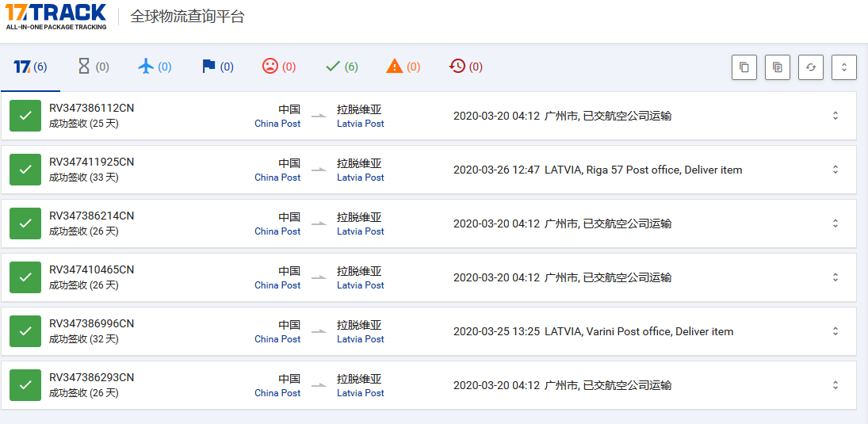This screenshot has height=424, width=868.
Task: Open the blue flag pickup tab
Action: 217,67
